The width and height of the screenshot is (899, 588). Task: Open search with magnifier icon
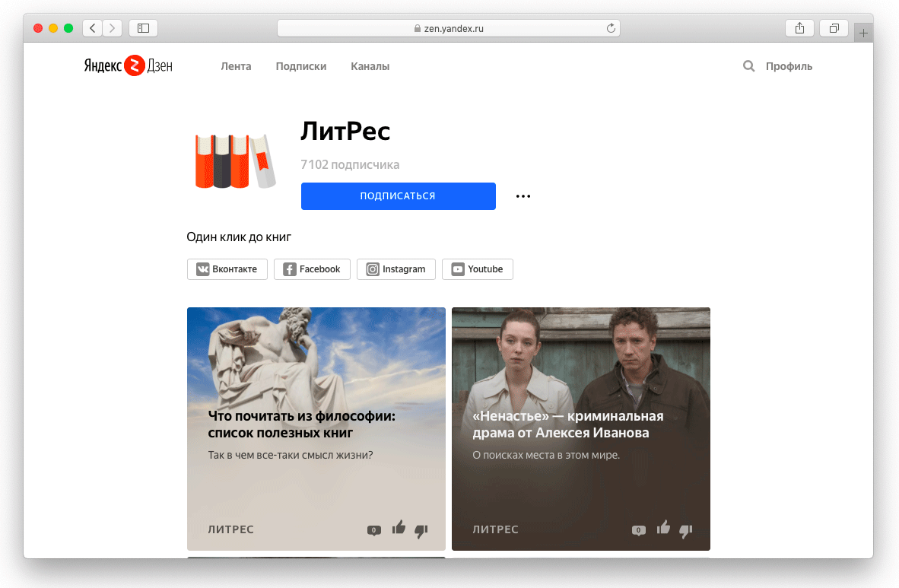(x=748, y=66)
